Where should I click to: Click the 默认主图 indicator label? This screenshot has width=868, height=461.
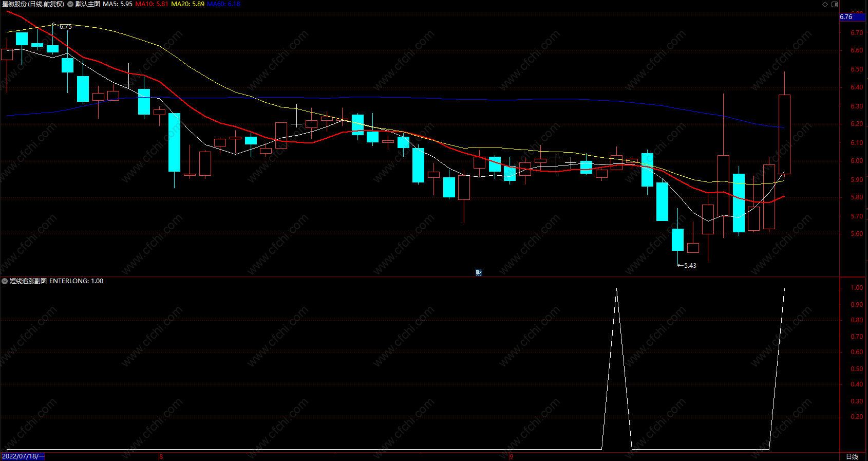pos(88,4)
